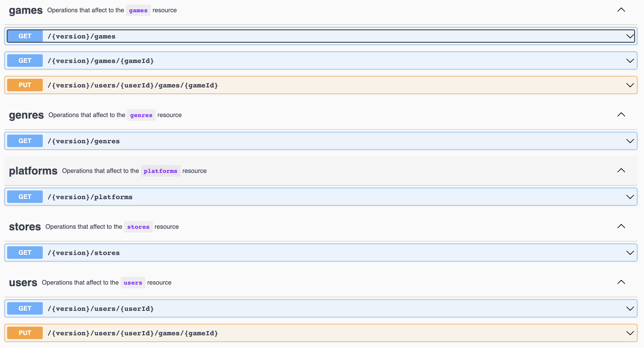
Task: Collapse the platforms section chevron
Action: tap(621, 171)
